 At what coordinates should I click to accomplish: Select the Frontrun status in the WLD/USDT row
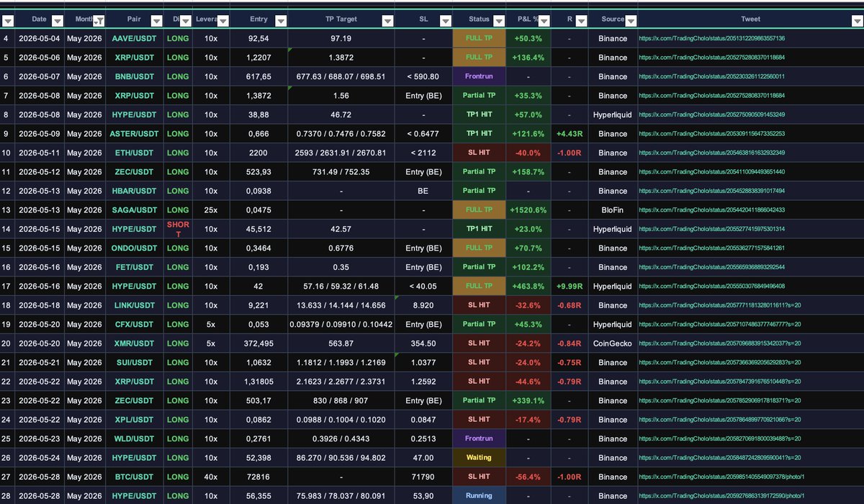point(479,438)
